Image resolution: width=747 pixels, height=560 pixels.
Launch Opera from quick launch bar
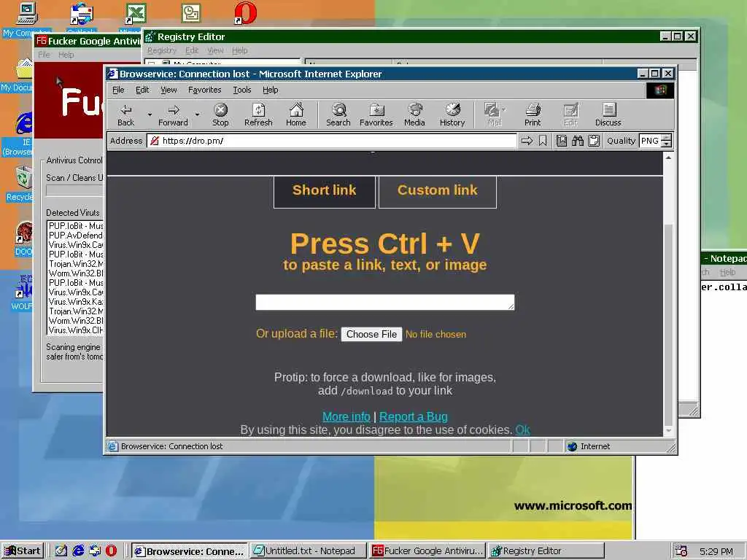(111, 551)
